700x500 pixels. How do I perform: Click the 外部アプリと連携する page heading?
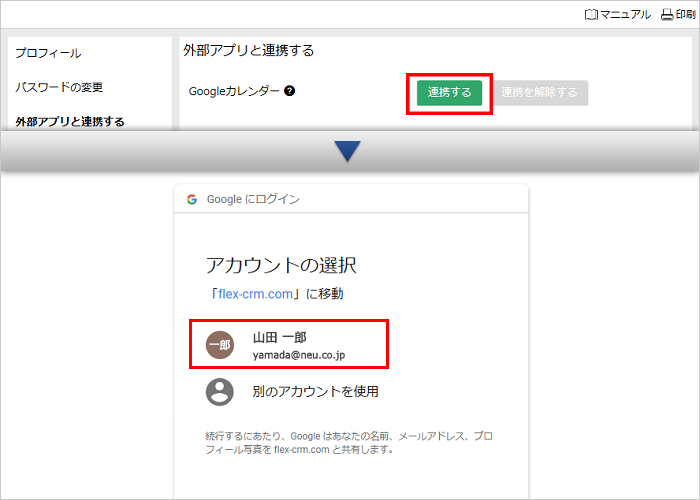coord(248,50)
